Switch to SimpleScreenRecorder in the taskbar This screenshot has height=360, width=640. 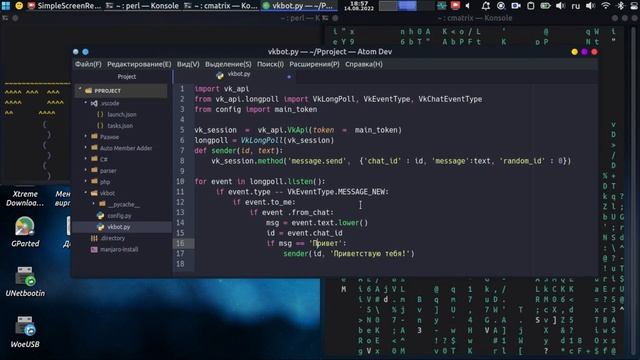coord(64,6)
